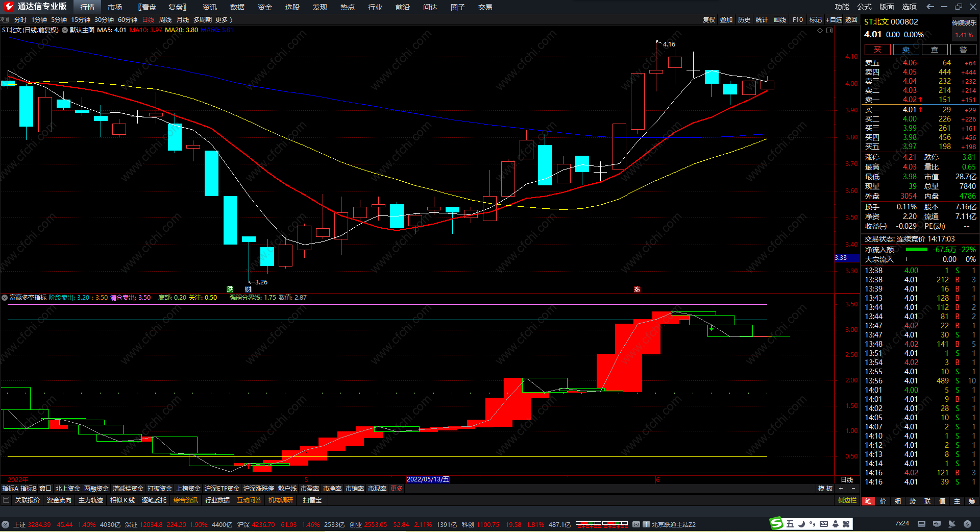Image resolution: width=980 pixels, height=532 pixels.
Task: Open the 多周期 multi-period dropdown
Action: pos(203,20)
